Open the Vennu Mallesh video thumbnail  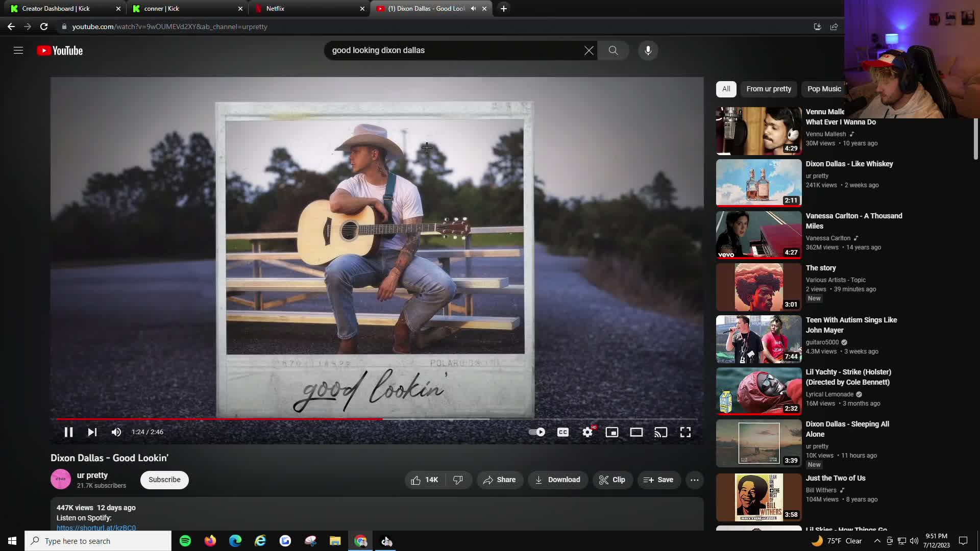point(759,131)
